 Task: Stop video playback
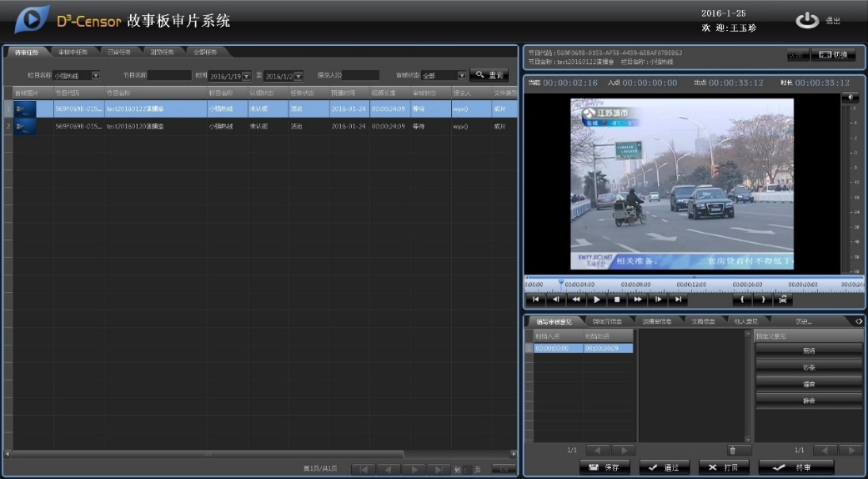(617, 299)
